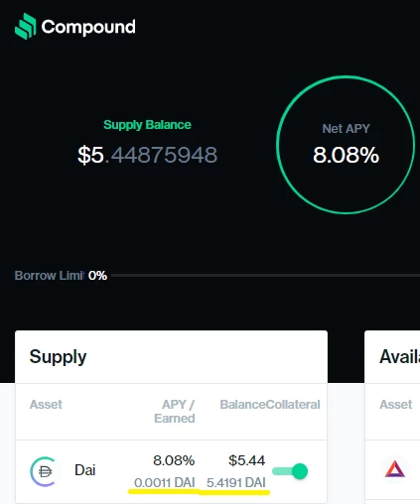
Task: Click the Asset column header in Supply
Action: click(x=46, y=405)
